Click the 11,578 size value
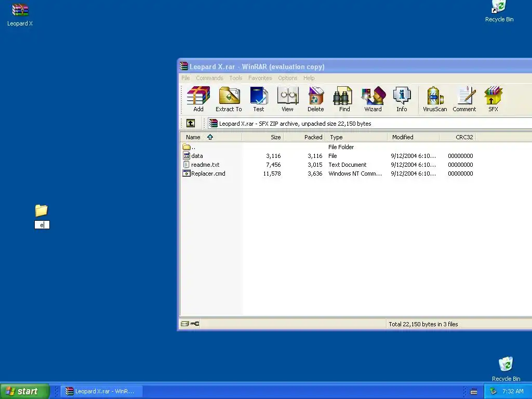This screenshot has height=399, width=532. pos(272,174)
